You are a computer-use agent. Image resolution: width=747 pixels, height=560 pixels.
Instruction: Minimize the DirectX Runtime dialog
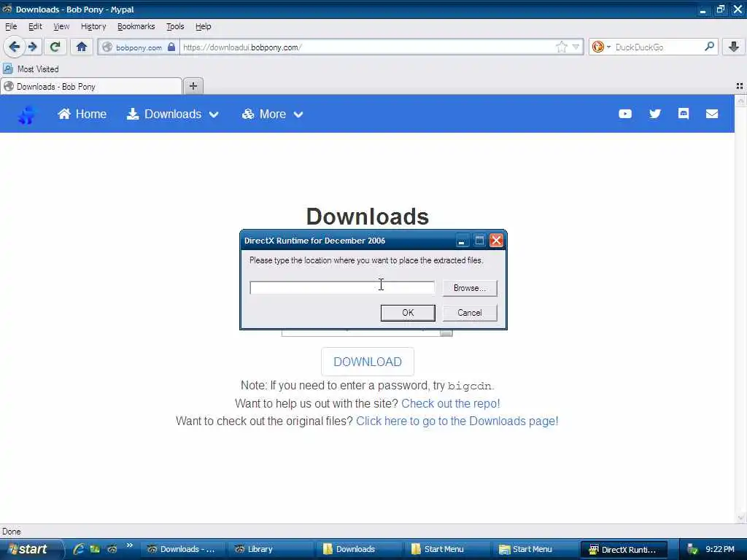(x=461, y=241)
